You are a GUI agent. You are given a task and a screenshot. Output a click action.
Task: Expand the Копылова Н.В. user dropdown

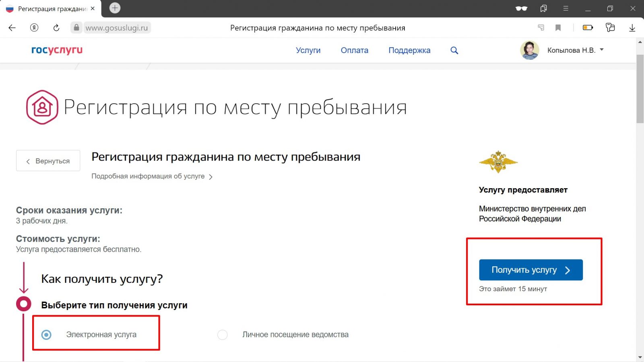tap(602, 50)
